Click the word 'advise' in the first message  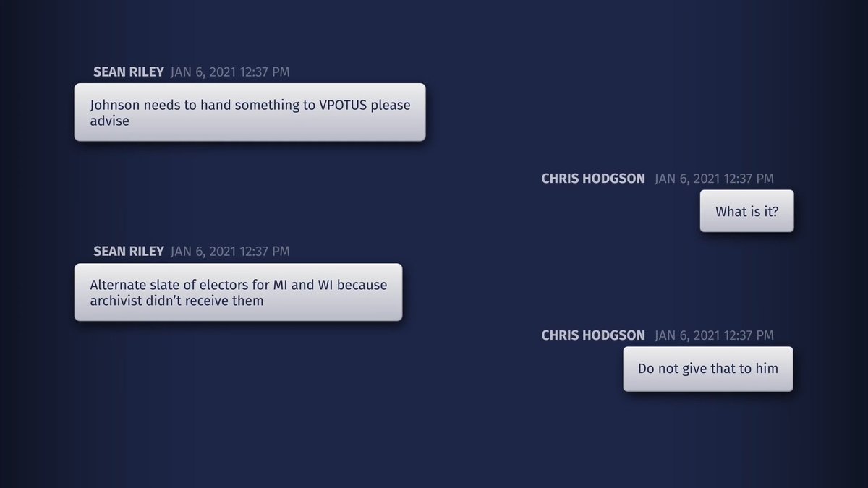[110, 121]
